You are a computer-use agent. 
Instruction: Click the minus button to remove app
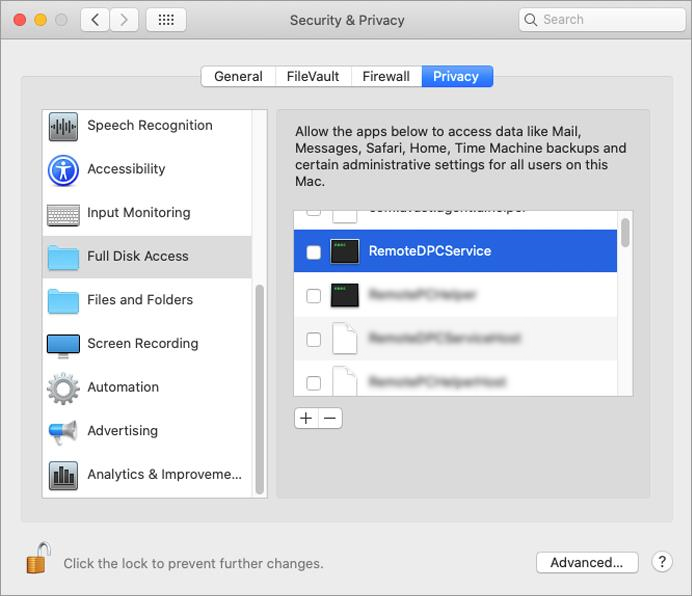pos(331,418)
